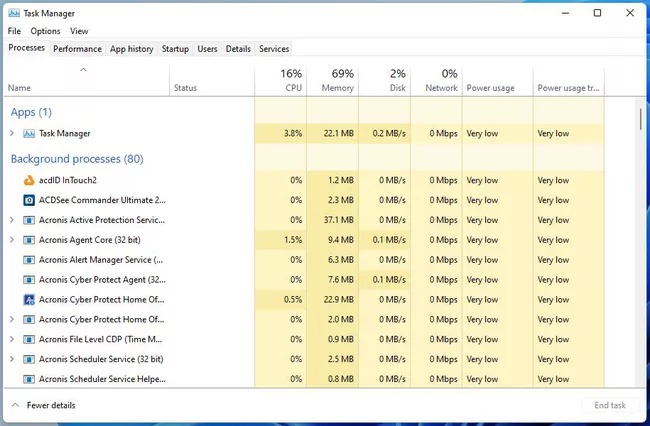Expand the Task Manager app row

point(12,133)
